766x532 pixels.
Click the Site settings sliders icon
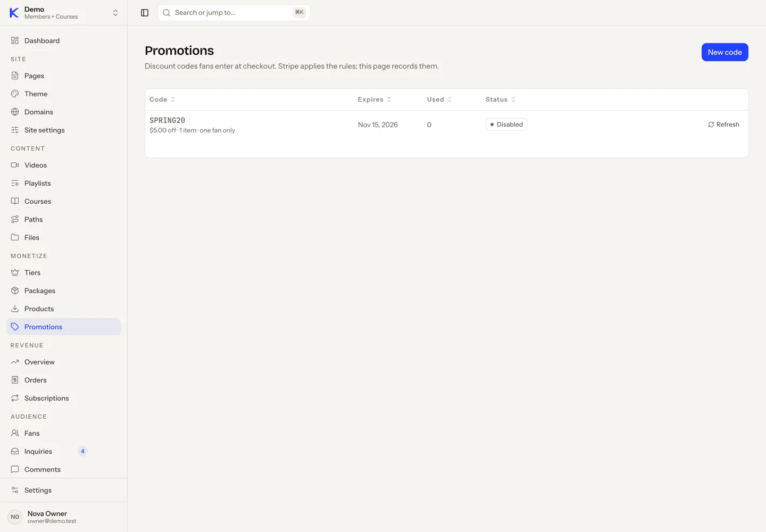coord(15,130)
